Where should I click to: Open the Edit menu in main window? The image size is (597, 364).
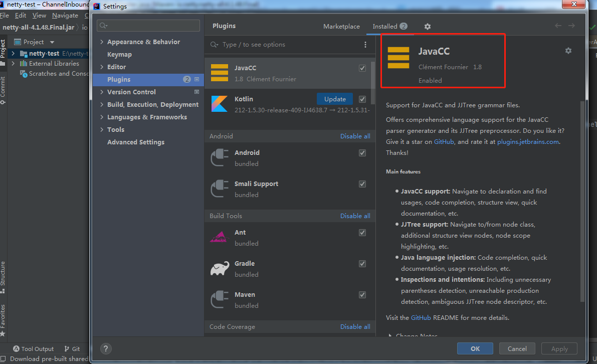point(21,15)
